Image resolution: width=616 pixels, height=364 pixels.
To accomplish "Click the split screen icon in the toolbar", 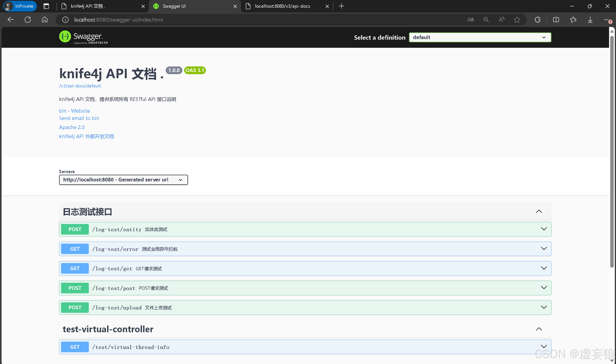I will coord(556,20).
